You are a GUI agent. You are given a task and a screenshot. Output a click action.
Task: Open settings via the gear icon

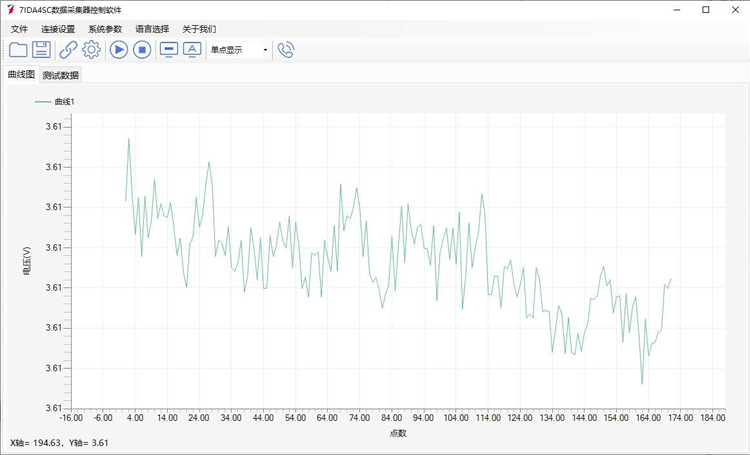(91, 50)
